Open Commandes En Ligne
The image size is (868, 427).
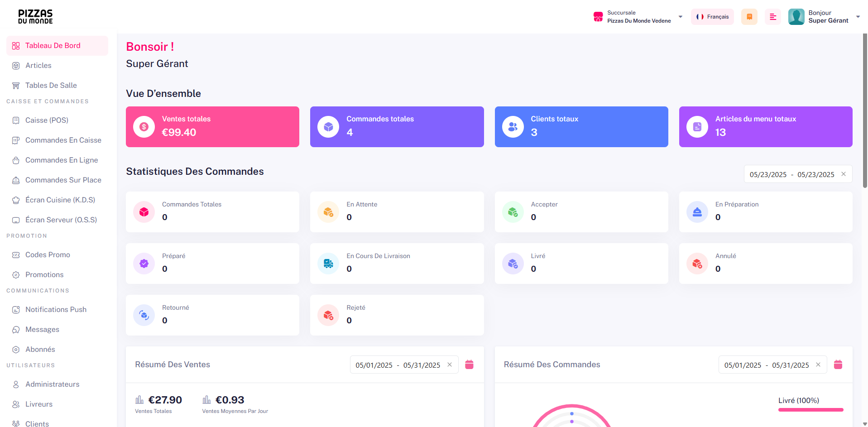pos(57,160)
